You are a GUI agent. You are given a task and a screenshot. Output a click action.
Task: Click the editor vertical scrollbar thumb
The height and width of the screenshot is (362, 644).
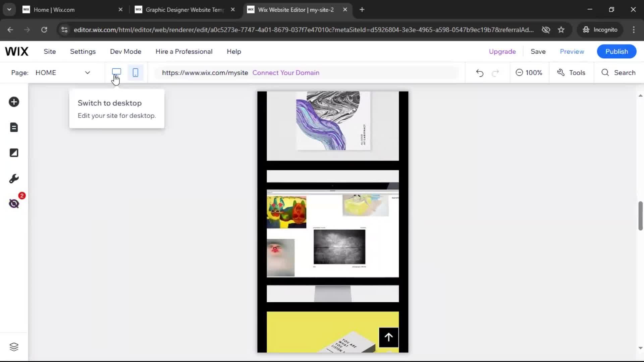(x=640, y=216)
